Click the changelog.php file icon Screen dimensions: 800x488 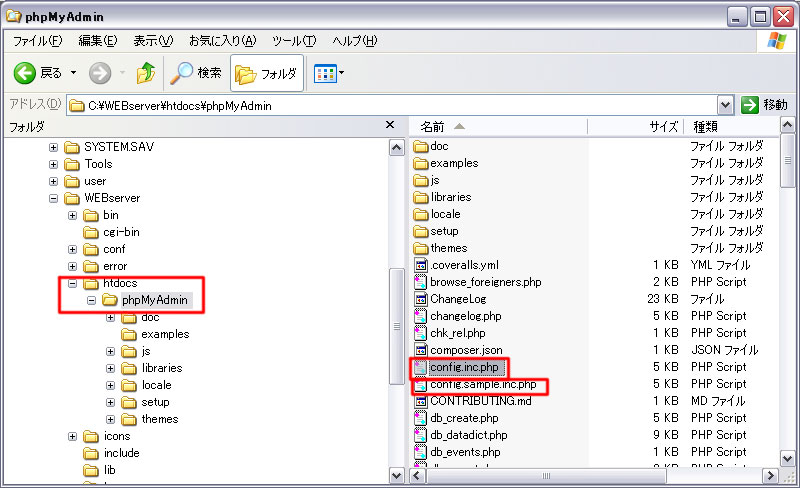420,316
